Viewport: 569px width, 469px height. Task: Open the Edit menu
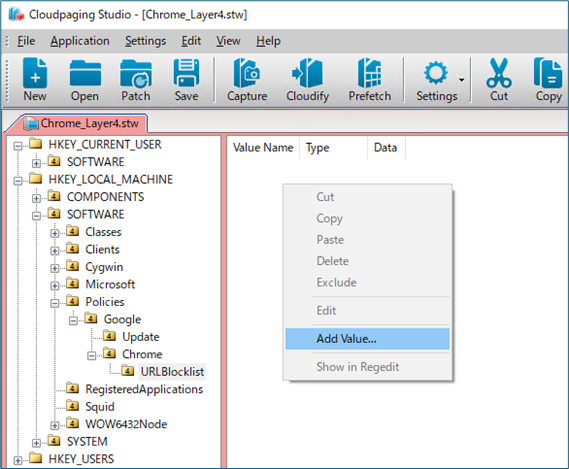point(191,41)
